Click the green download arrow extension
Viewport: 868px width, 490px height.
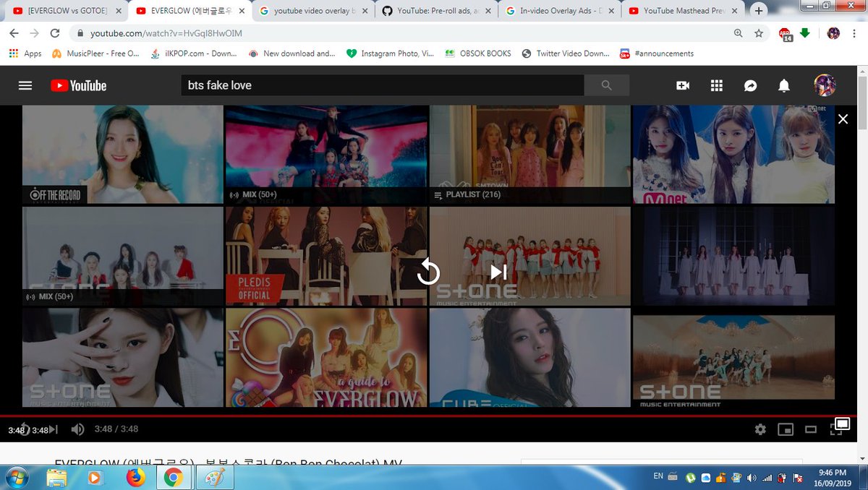tap(804, 33)
